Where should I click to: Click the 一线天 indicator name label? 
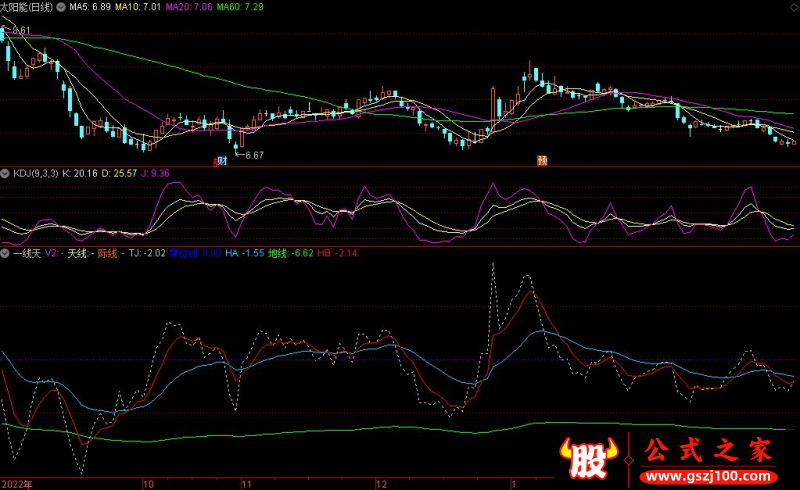pyautogui.click(x=26, y=253)
